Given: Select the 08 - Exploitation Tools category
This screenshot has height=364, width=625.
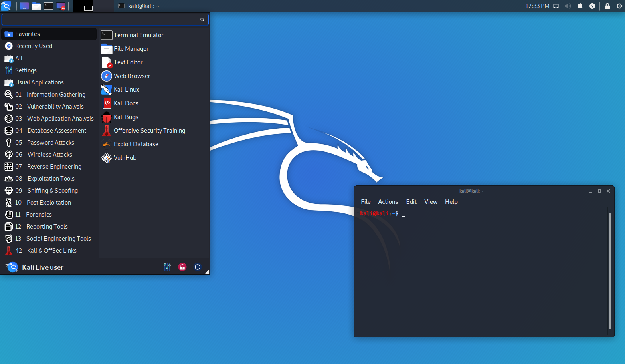Looking at the screenshot, I should (x=45, y=178).
